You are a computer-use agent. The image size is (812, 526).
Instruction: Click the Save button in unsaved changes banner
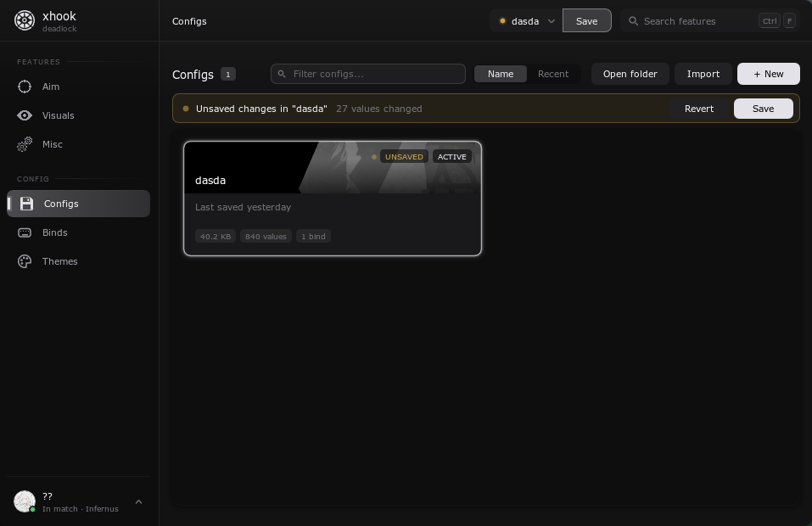tap(763, 109)
